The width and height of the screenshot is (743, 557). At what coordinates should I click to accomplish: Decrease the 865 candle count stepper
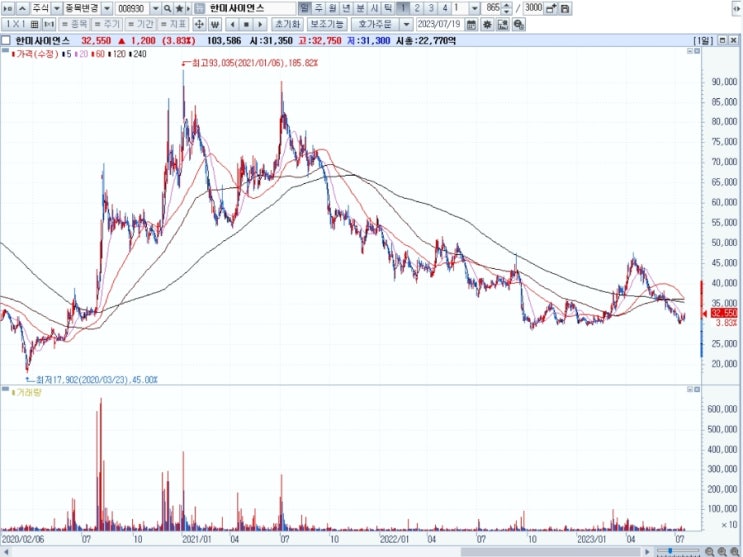(507, 11)
